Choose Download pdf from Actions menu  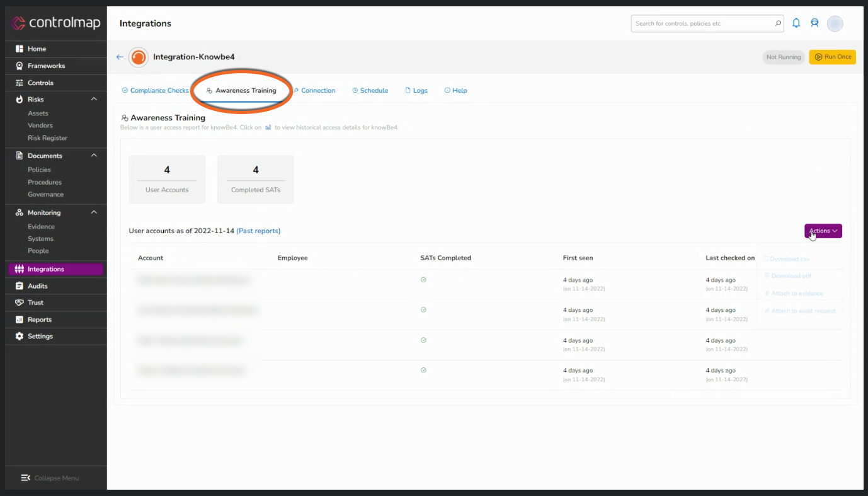point(787,276)
